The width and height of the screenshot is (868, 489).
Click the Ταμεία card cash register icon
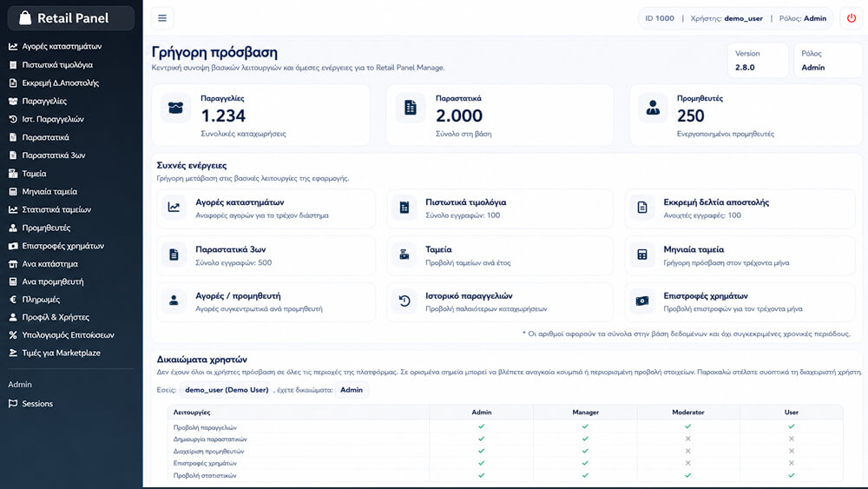(x=404, y=254)
